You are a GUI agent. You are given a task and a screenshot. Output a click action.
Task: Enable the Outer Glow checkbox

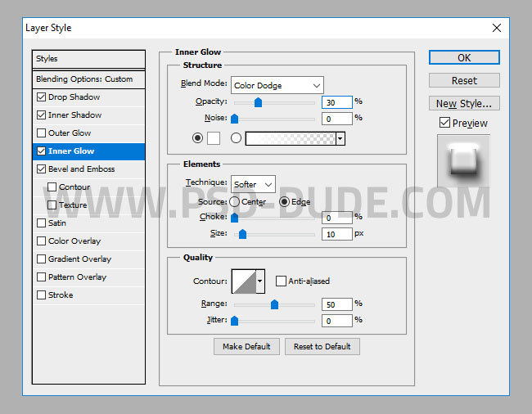(x=42, y=133)
